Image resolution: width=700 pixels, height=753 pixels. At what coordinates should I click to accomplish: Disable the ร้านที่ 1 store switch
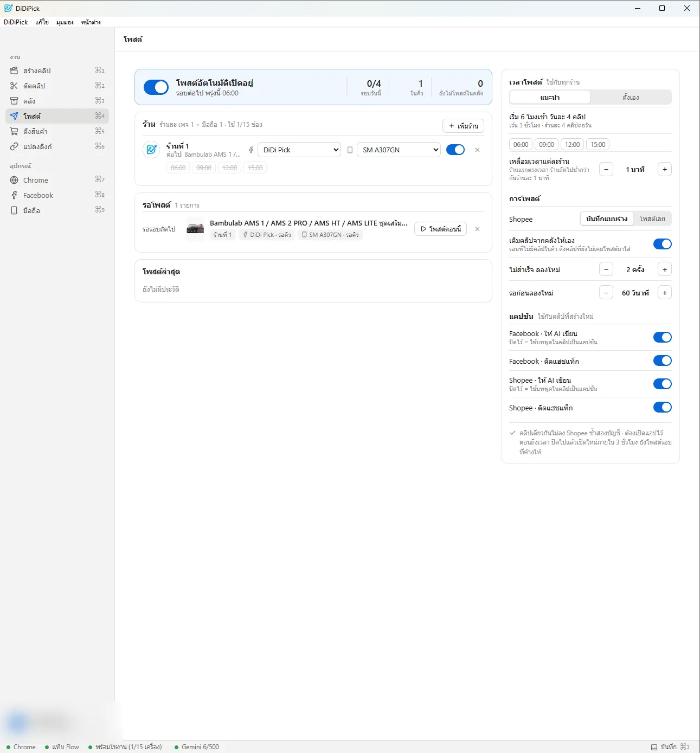pyautogui.click(x=455, y=150)
